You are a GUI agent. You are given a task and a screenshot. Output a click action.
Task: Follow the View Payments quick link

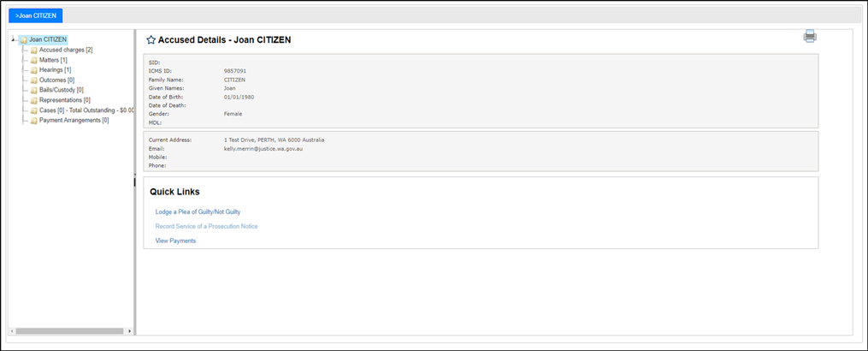(x=175, y=241)
